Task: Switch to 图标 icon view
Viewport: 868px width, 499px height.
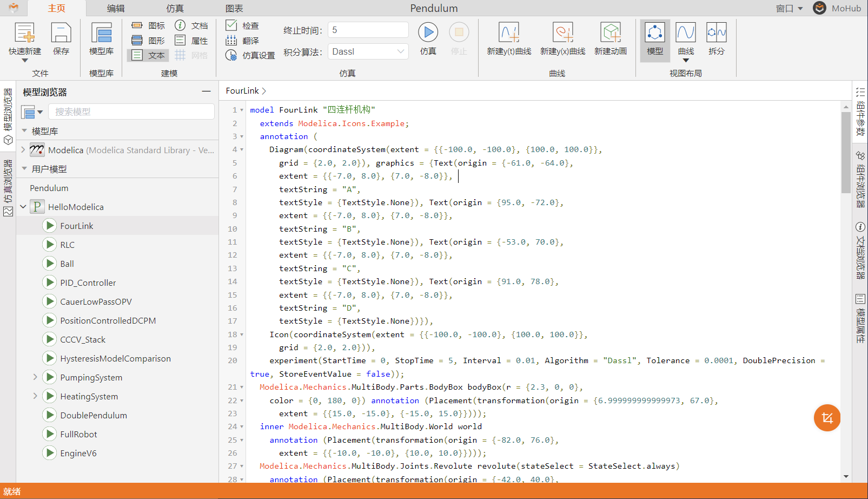Action: 148,25
